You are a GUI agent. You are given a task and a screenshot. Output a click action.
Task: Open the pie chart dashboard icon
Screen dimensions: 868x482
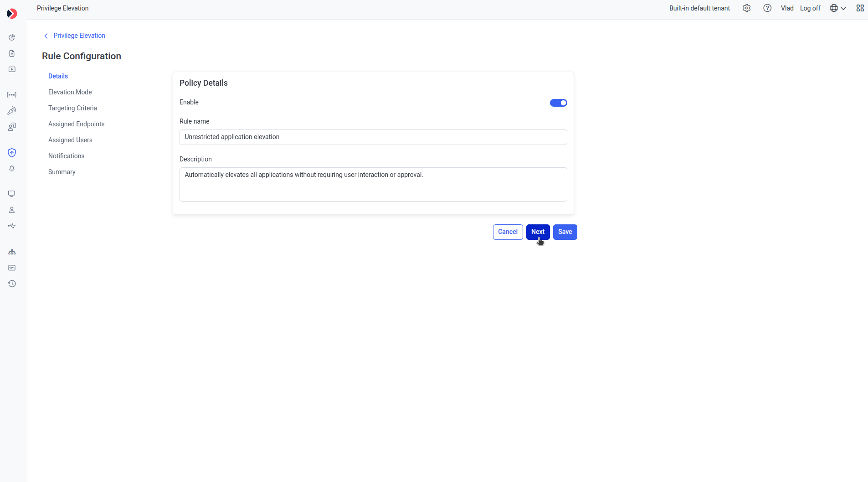point(12,37)
